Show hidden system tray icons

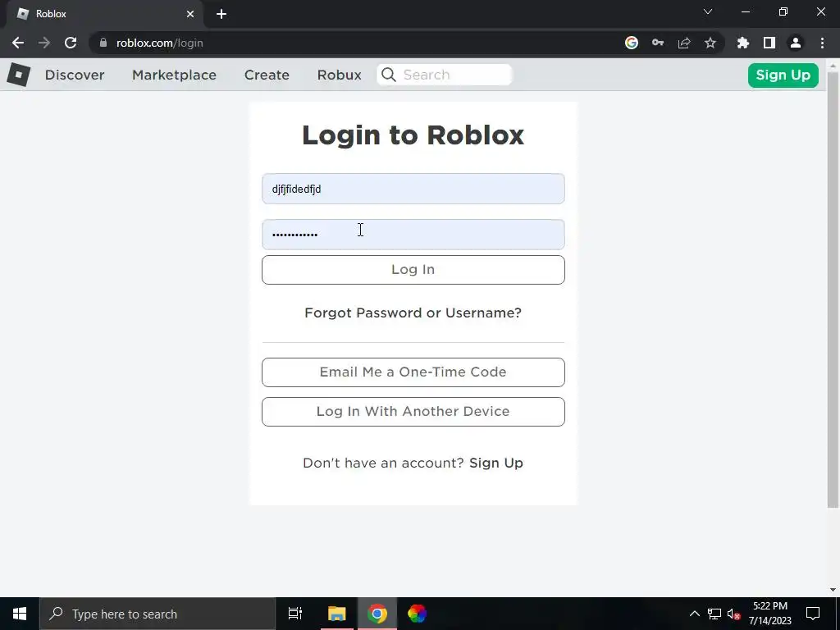coord(694,614)
